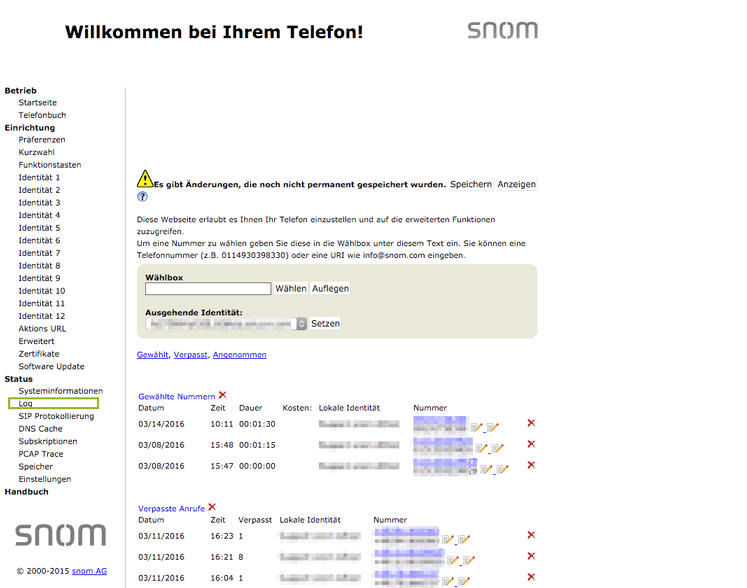Delete the 15:48 dialed call entry
This screenshot has height=588, width=747.
pyautogui.click(x=531, y=444)
